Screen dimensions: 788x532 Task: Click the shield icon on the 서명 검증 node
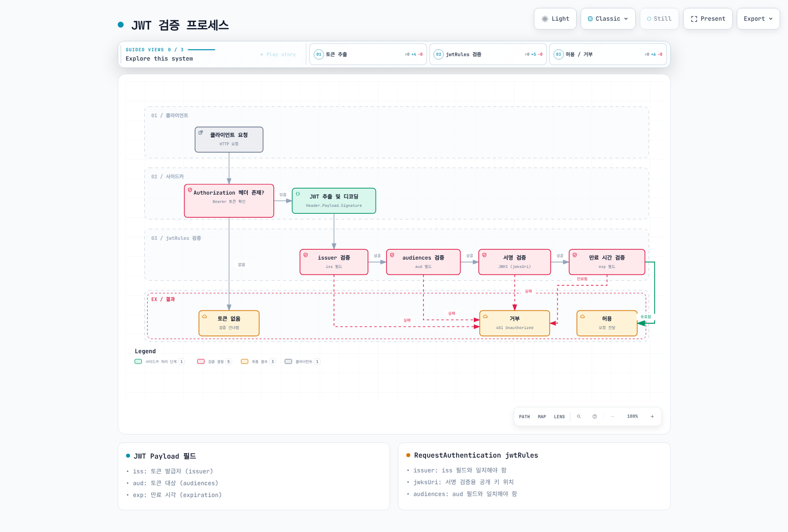coord(484,255)
